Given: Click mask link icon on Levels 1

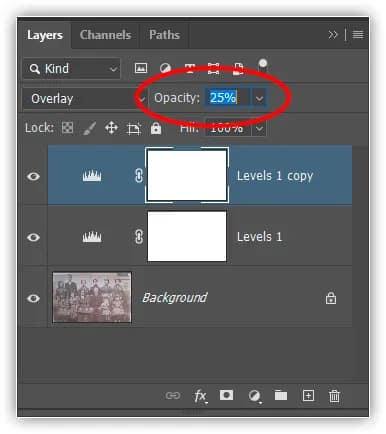Looking at the screenshot, I should [139, 237].
